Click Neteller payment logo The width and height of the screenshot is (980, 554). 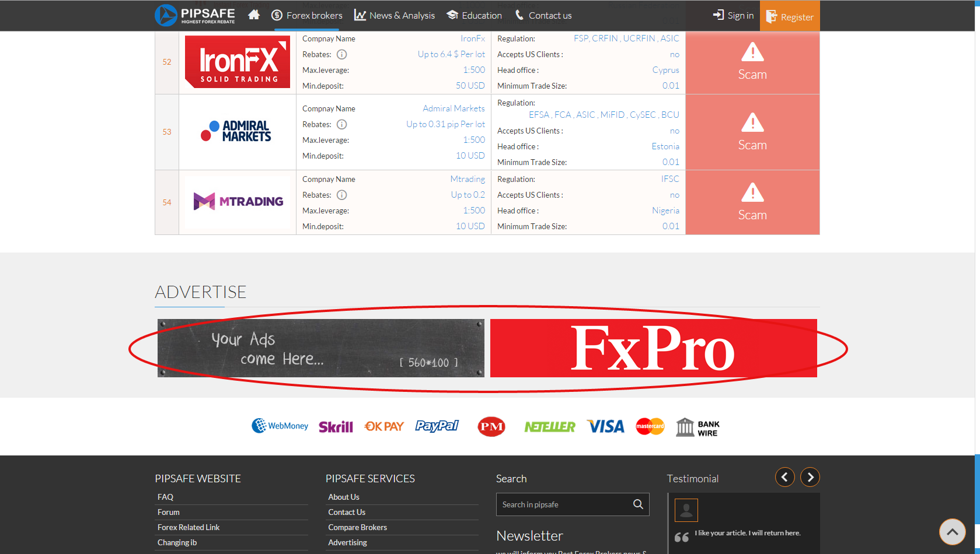[549, 427]
